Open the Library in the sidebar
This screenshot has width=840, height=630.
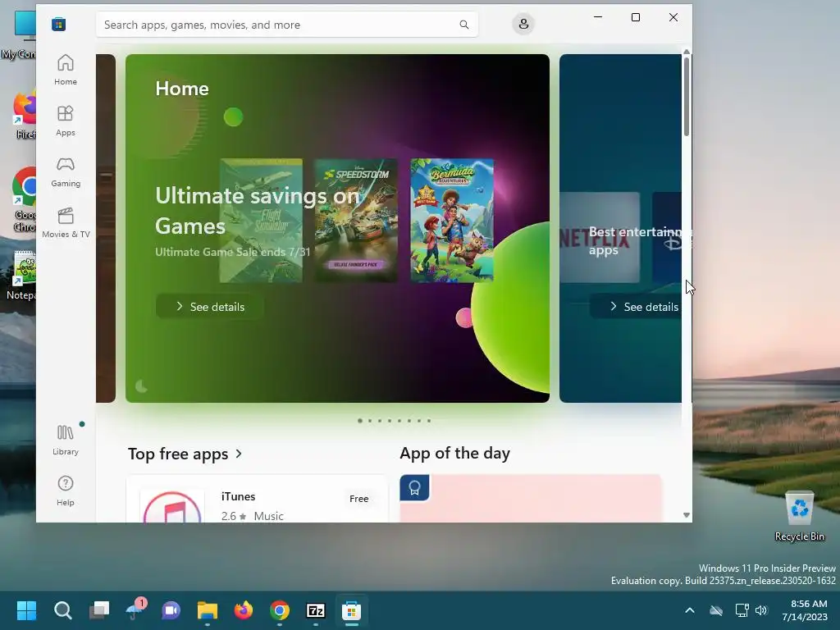tap(66, 440)
